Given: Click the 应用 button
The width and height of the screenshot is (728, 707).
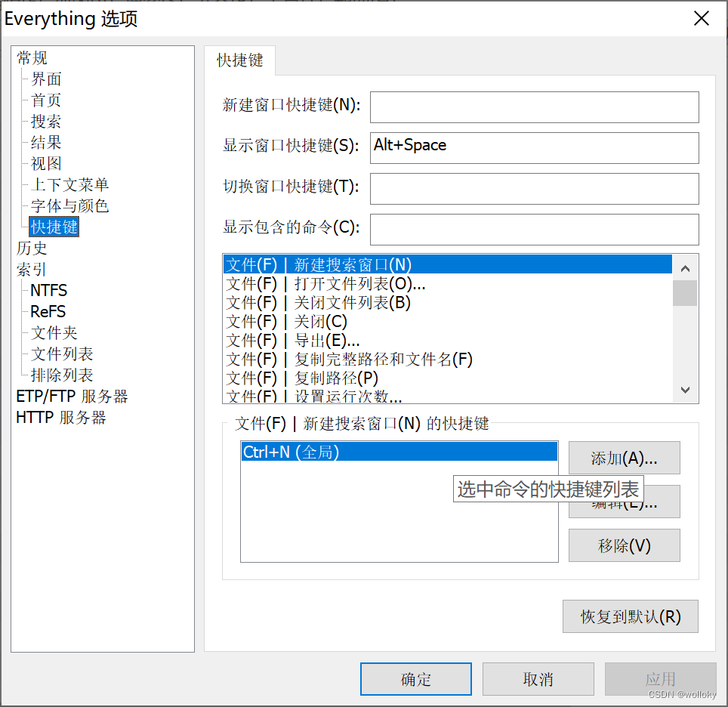Looking at the screenshot, I should tap(660, 679).
